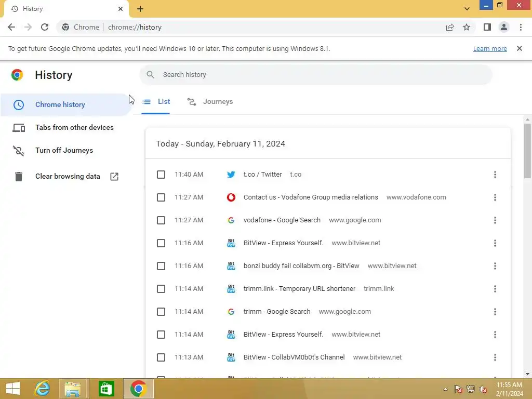Open File Explorer from the taskbar
The image size is (532, 399).
[73, 389]
